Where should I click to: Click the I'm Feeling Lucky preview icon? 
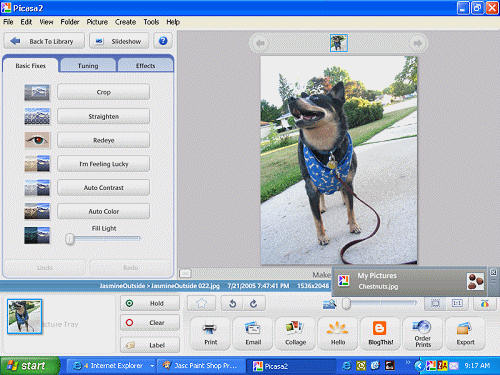coord(37,164)
